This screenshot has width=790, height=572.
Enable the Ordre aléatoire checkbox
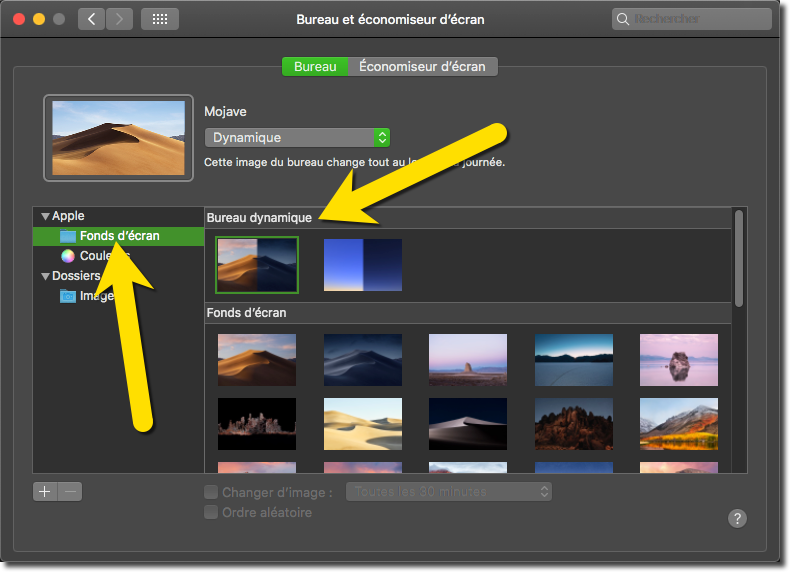coord(211,512)
